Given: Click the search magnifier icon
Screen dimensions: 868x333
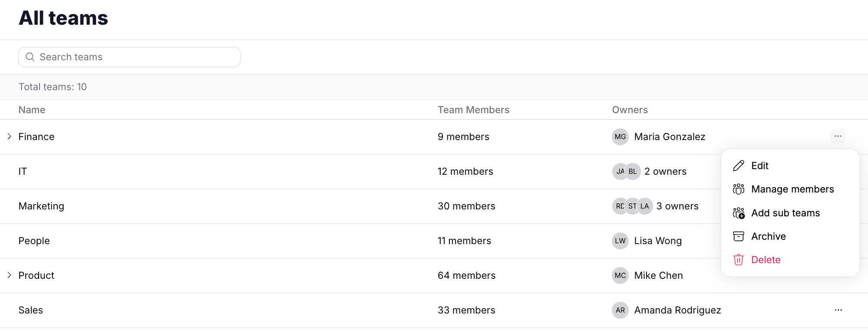Looking at the screenshot, I should (x=30, y=57).
